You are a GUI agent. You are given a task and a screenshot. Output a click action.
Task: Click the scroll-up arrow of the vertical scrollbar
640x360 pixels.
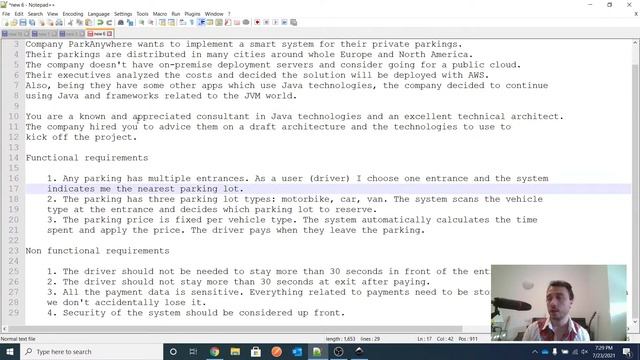[x=636, y=42]
